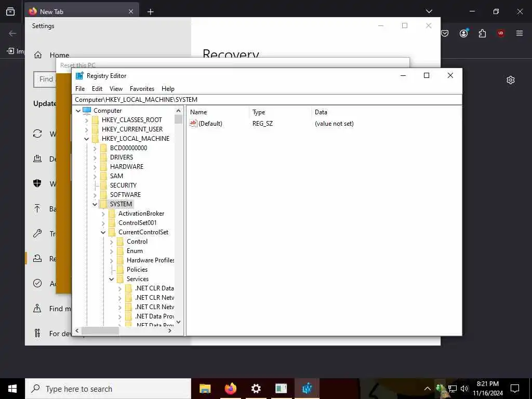
Task: Select the DRIVERS key label
Action: pyautogui.click(x=122, y=157)
